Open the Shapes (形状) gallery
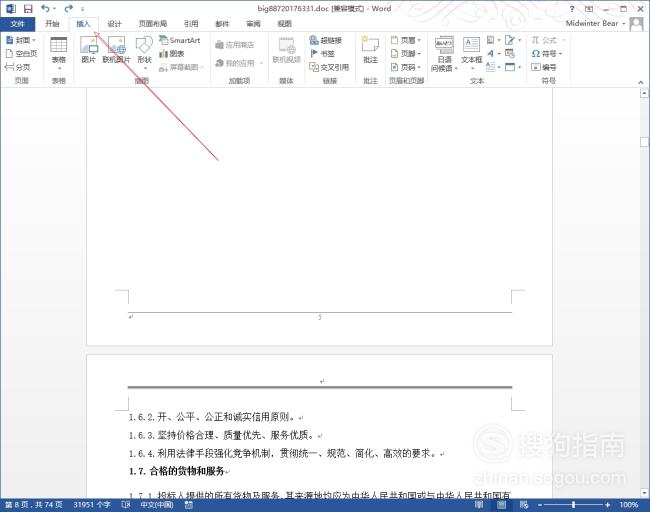650x512 pixels. (x=144, y=53)
